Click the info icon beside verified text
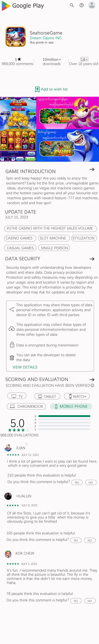Image resolution: width=99 pixels, height=644 pixels. pyautogui.click(x=93, y=385)
